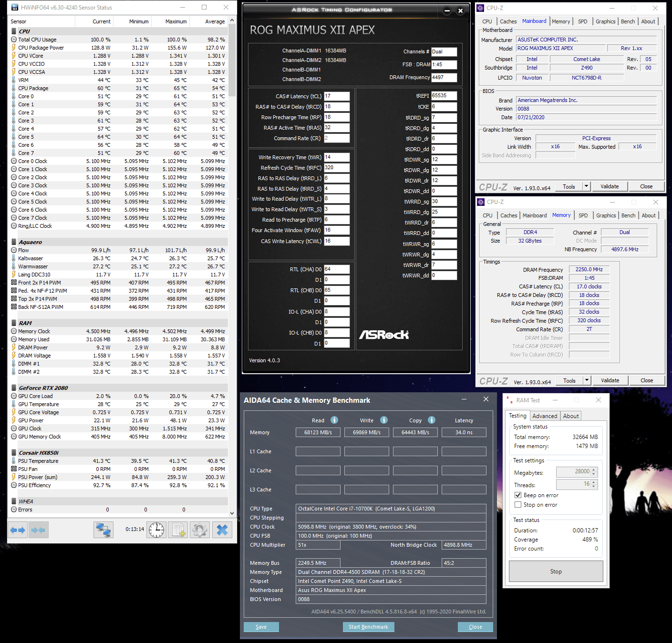Click Refresh Cycle Time (tRFC) field 320
Viewport: 672px width, 643px height.
pos(337,168)
